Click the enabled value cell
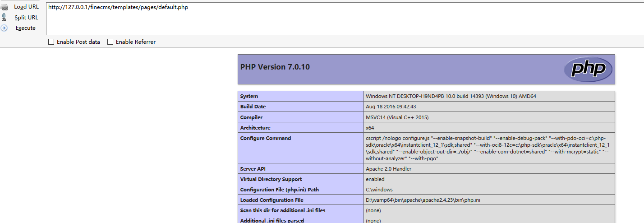The image size is (644, 223). point(375,179)
